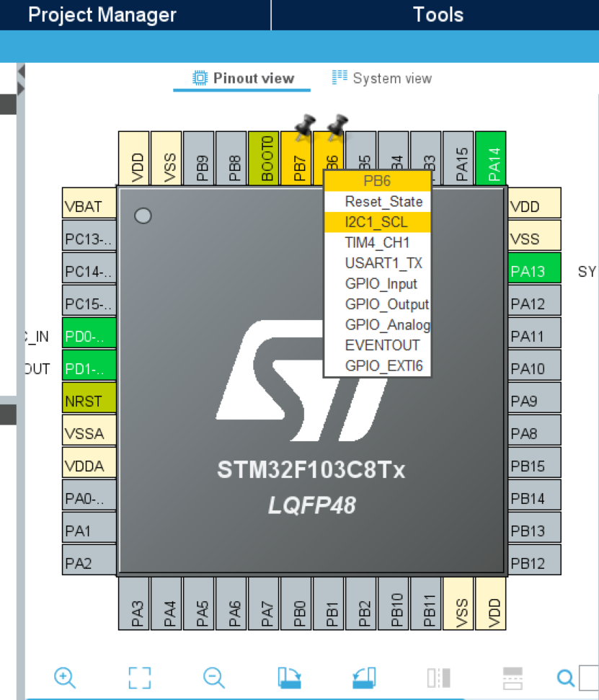Click the PB13 pin
599x700 pixels.
[534, 527]
